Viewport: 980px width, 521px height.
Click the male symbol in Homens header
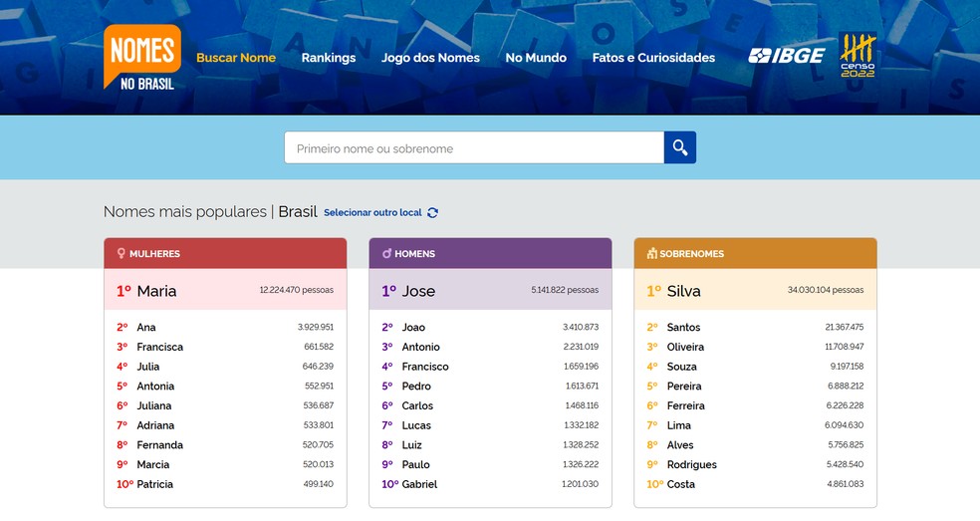pyautogui.click(x=386, y=254)
